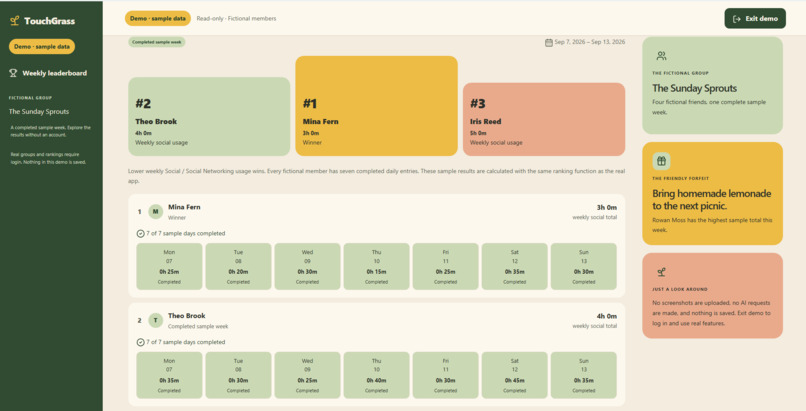Click 'THE FRIENDLY FORFEIT' label
The height and width of the screenshot is (411, 806).
(681, 178)
